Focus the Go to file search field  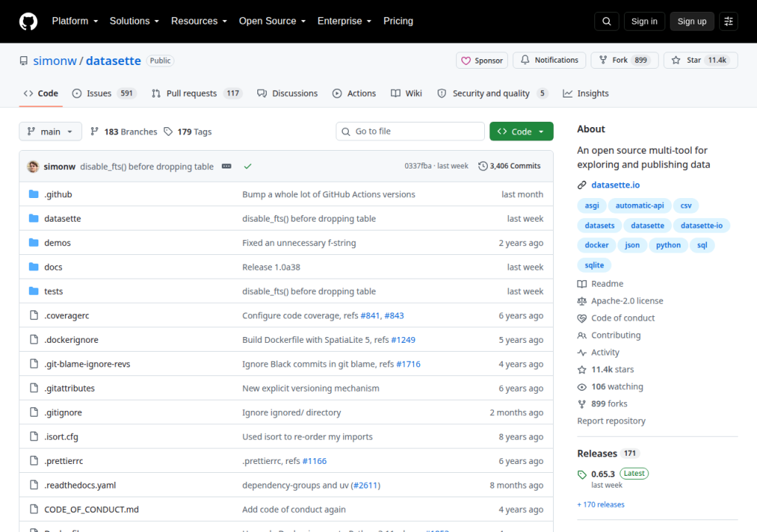click(410, 132)
